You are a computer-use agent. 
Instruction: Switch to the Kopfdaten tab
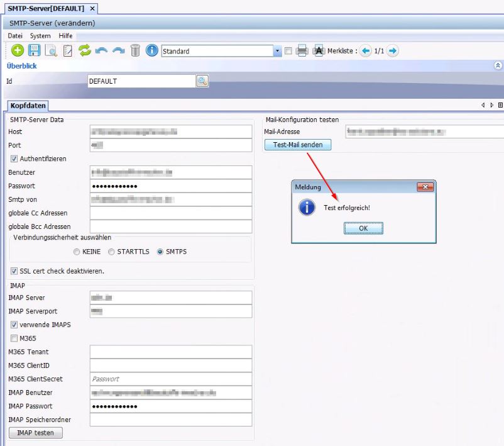coord(28,106)
